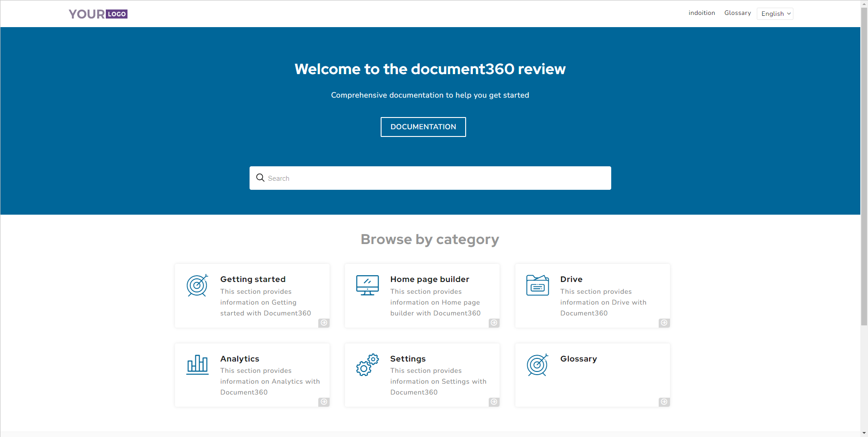Click arrow icon on Analytics card
868x437 pixels.
pyautogui.click(x=324, y=402)
